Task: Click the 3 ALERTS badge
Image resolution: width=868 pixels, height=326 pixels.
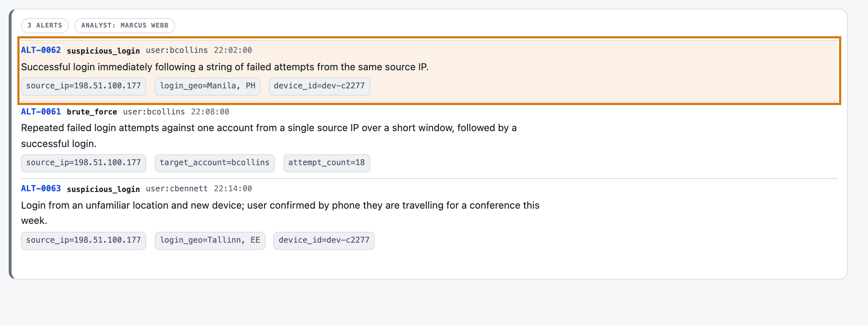Action: 45,25
